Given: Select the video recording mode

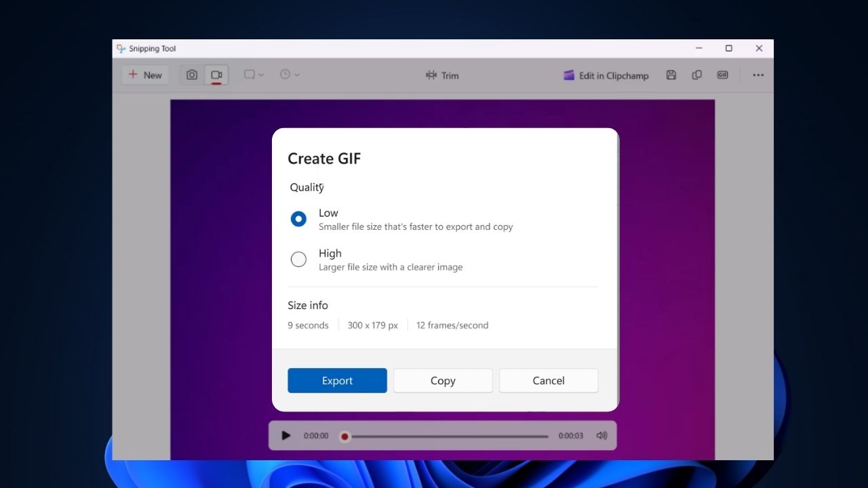Looking at the screenshot, I should pyautogui.click(x=216, y=75).
